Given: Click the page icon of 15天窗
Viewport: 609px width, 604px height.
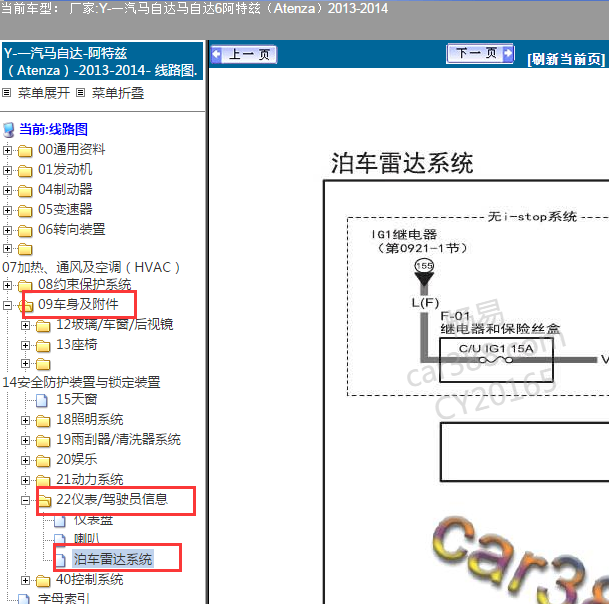Looking at the screenshot, I should (42, 400).
